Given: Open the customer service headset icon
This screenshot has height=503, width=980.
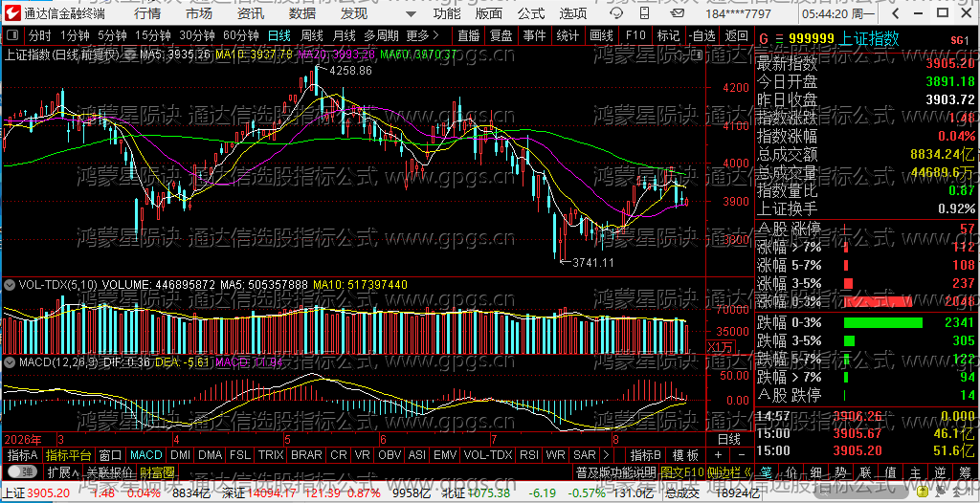Looking at the screenshot, I should 615,13.
